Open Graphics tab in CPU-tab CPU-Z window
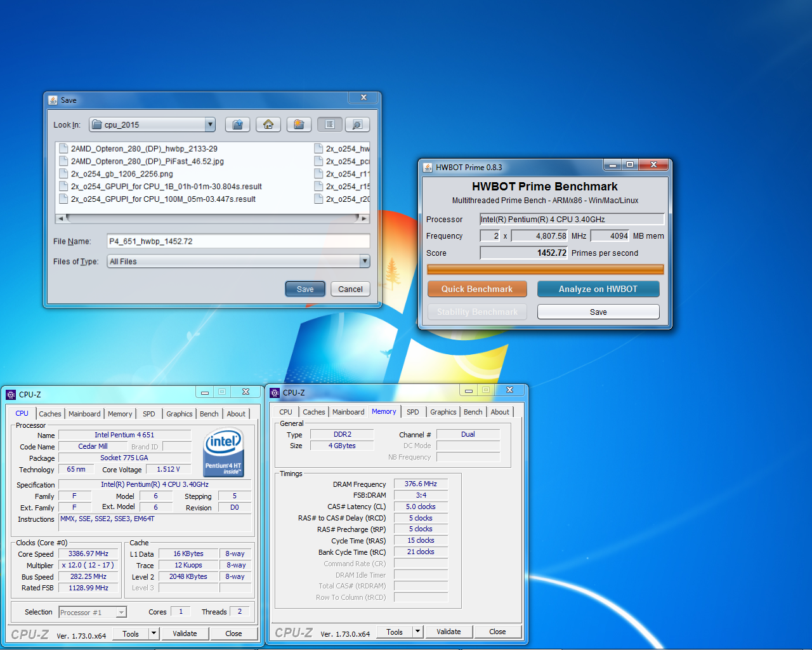Image resolution: width=812 pixels, height=650 pixels. click(x=180, y=414)
